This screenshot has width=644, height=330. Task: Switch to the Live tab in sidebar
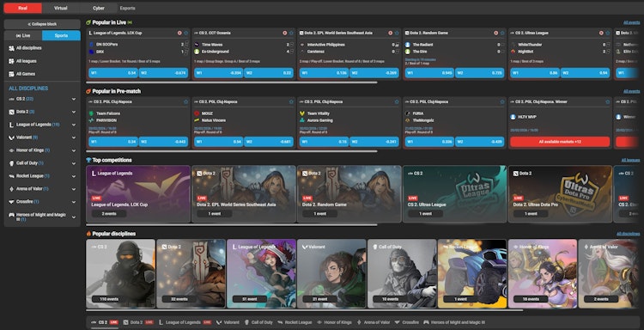(23, 36)
